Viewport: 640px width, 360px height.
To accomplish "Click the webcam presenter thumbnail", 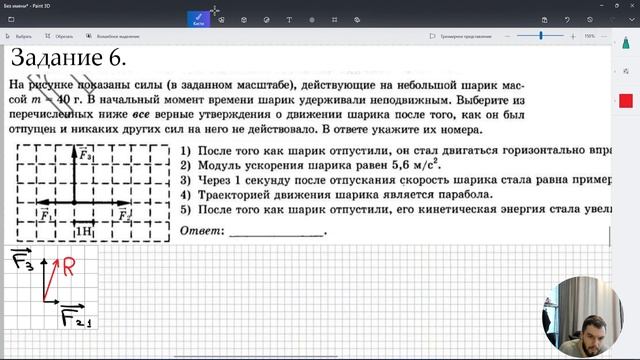I will 582,317.
